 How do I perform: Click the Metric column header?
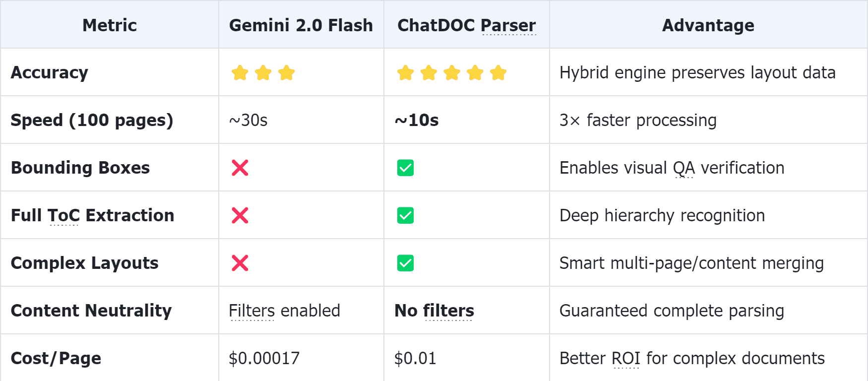110,25
